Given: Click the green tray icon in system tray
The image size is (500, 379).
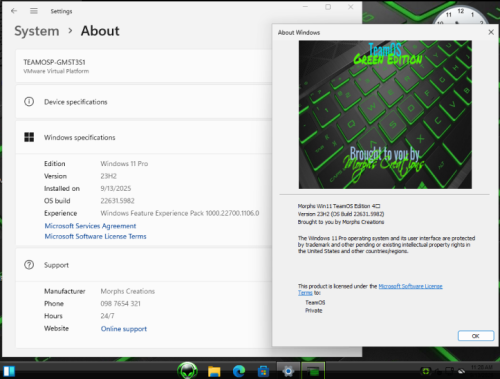Looking at the screenshot, I should coord(426,371).
